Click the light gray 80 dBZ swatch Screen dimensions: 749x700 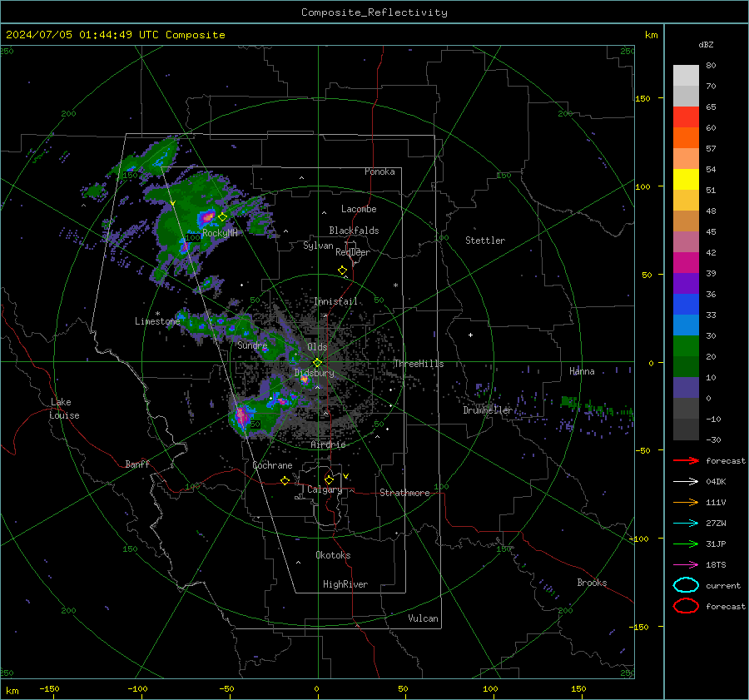click(x=686, y=75)
